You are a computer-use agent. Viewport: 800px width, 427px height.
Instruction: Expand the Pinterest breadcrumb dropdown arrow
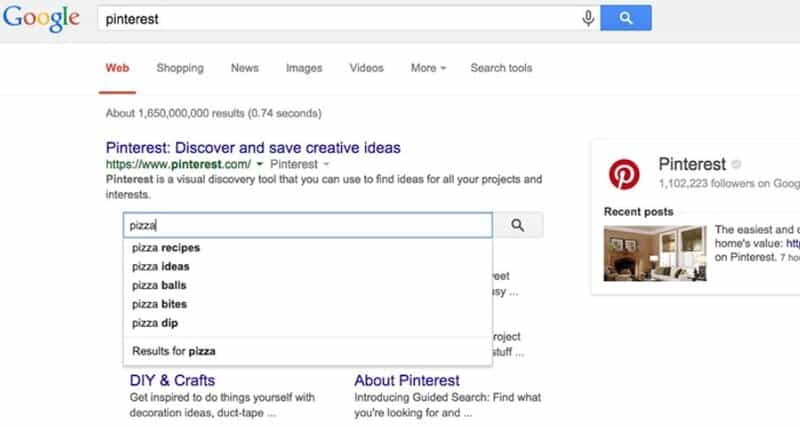325,164
